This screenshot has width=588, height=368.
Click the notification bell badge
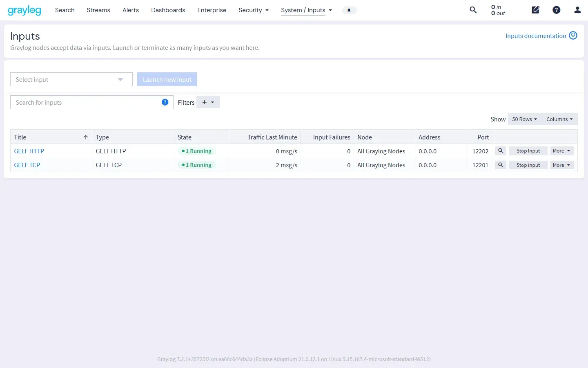pyautogui.click(x=349, y=10)
